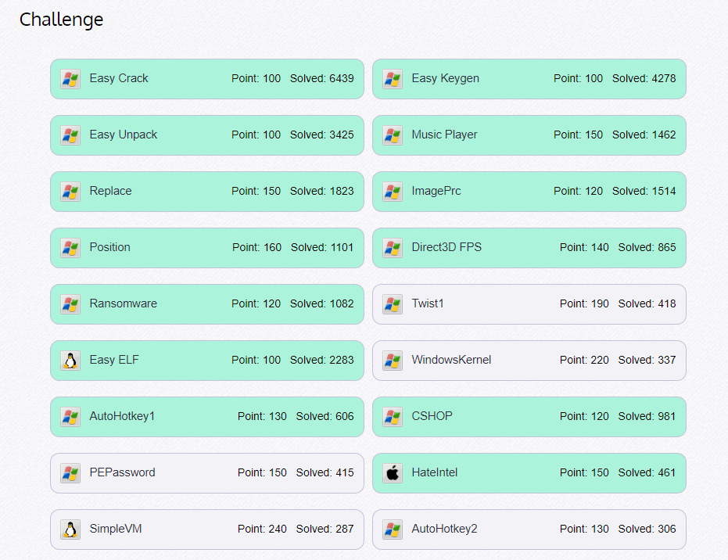Click the 'Solved: 3425' count

321,135
